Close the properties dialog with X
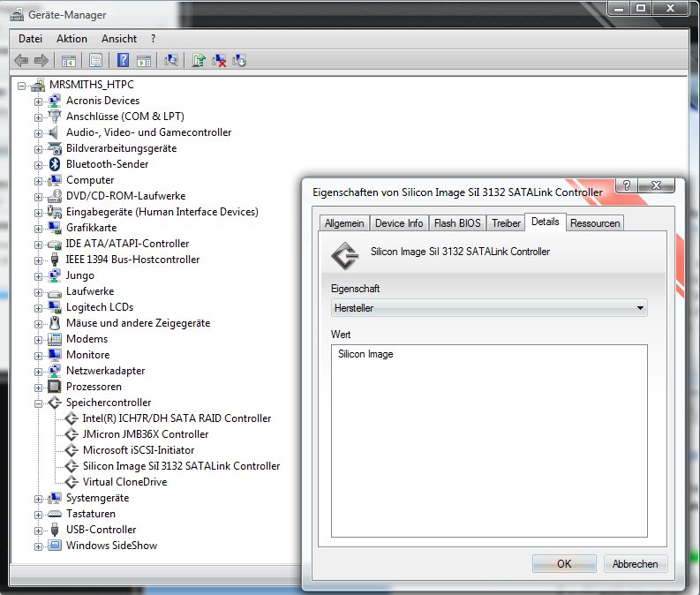 [x=656, y=185]
